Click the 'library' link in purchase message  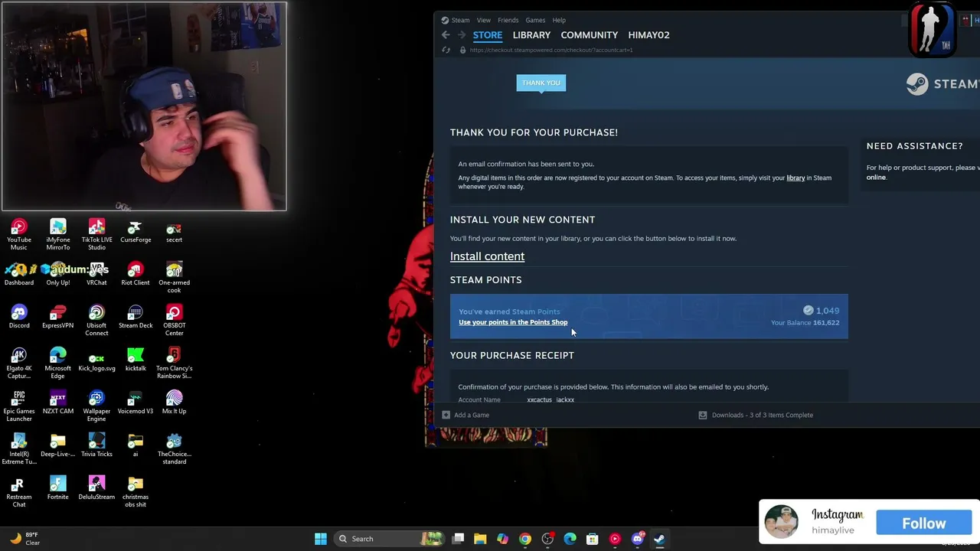[795, 178]
